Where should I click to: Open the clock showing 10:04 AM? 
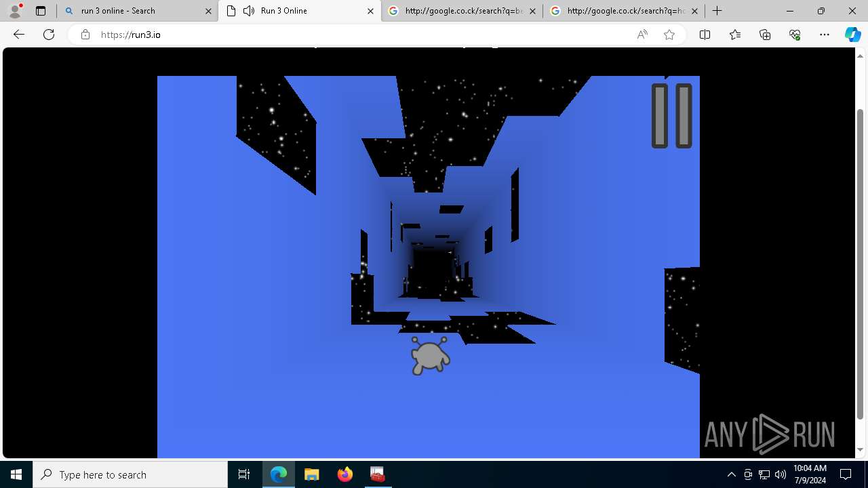coord(810,474)
